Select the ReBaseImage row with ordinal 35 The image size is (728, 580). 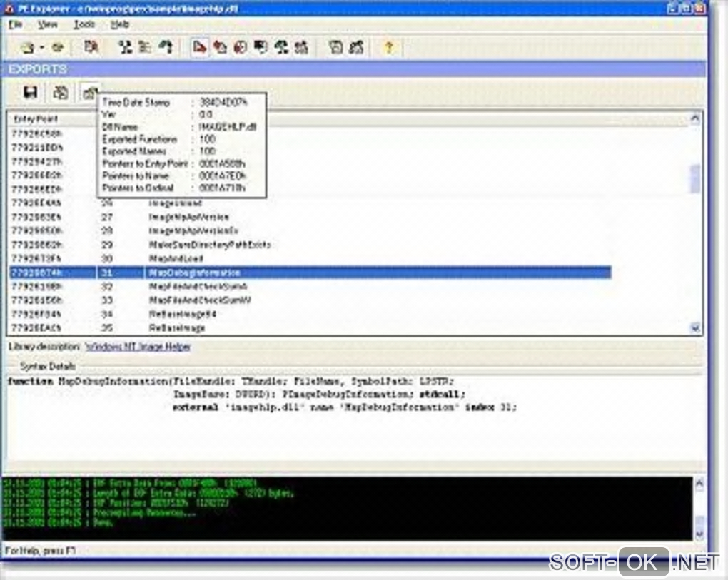click(310, 328)
